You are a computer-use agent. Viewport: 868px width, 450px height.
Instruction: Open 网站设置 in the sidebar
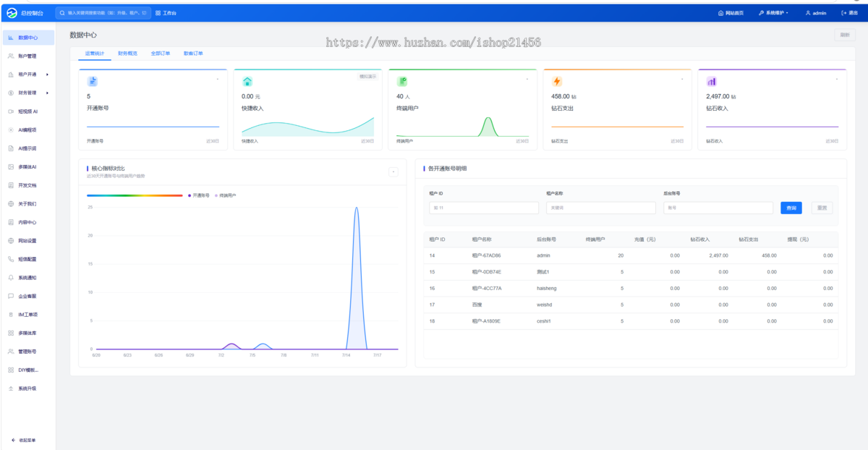pos(27,241)
